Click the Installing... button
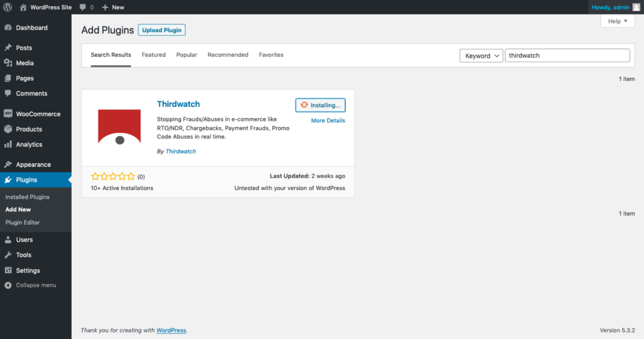Image resolution: width=644 pixels, height=339 pixels. point(320,105)
